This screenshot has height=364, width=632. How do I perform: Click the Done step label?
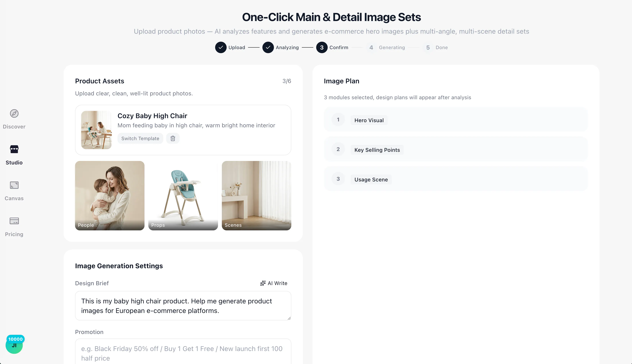coord(442,47)
